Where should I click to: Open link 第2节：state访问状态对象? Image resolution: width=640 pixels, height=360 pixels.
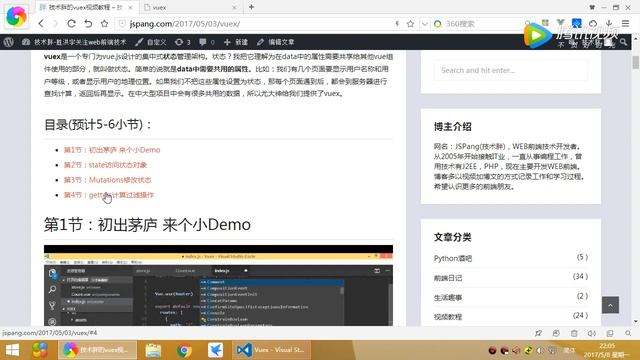click(x=105, y=165)
